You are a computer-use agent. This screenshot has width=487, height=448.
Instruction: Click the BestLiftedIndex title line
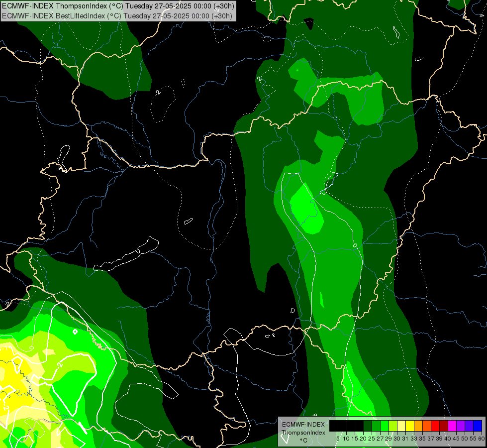[117, 15]
